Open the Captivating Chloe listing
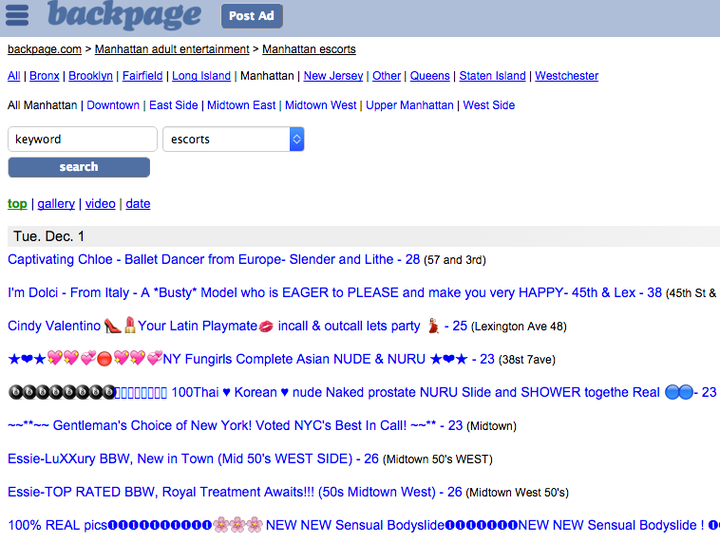Viewport: 720px width, 543px height. [x=214, y=259]
